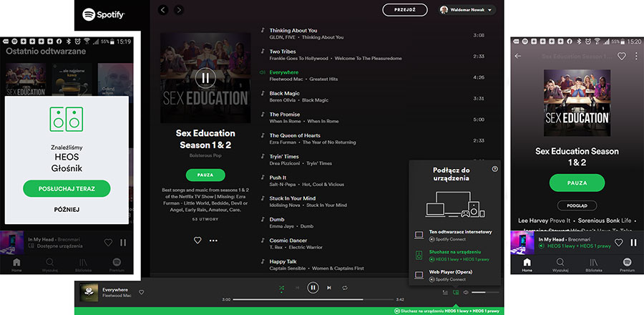Click the connect to device icon

pyautogui.click(x=455, y=292)
